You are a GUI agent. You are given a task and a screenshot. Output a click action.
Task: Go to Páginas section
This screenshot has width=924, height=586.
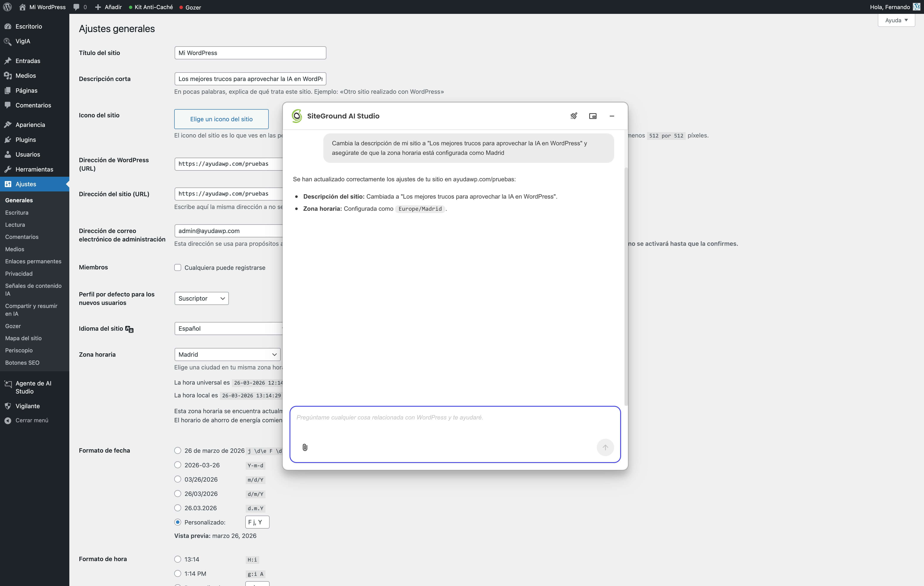pyautogui.click(x=34, y=91)
